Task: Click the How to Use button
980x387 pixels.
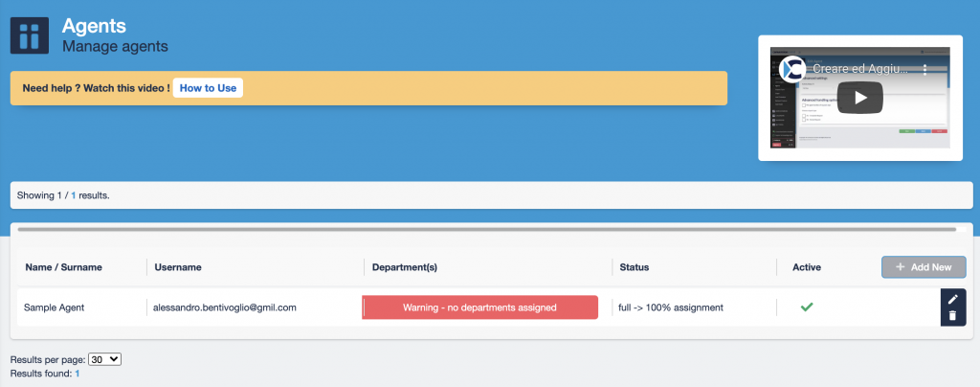Action: (x=208, y=88)
